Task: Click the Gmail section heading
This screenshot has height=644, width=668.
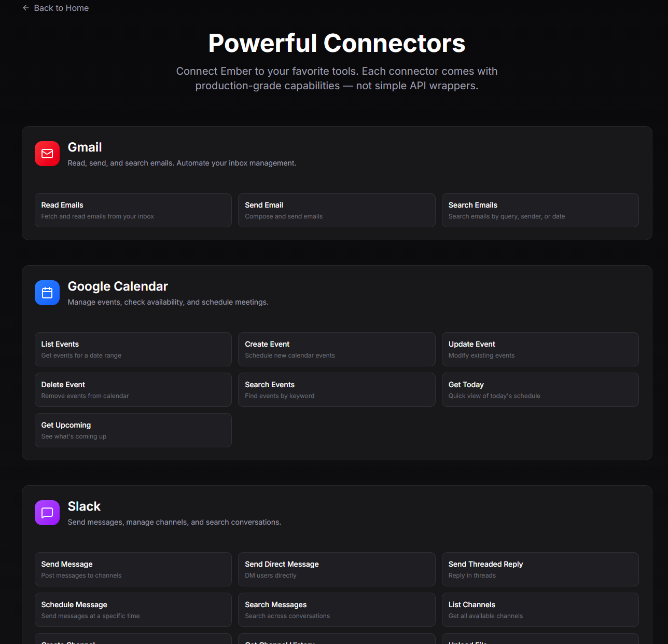Action: [85, 147]
